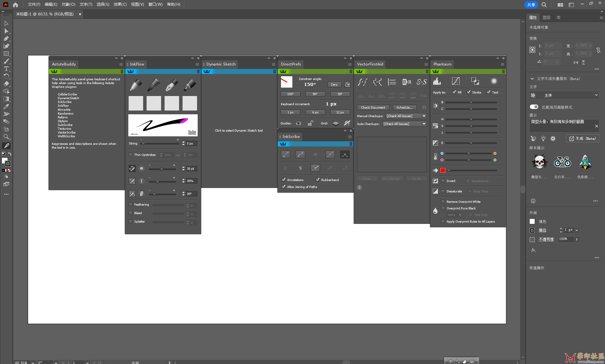Select the Zoom magnifier tool
The height and width of the screenshot is (364, 605).
pyautogui.click(x=6, y=137)
